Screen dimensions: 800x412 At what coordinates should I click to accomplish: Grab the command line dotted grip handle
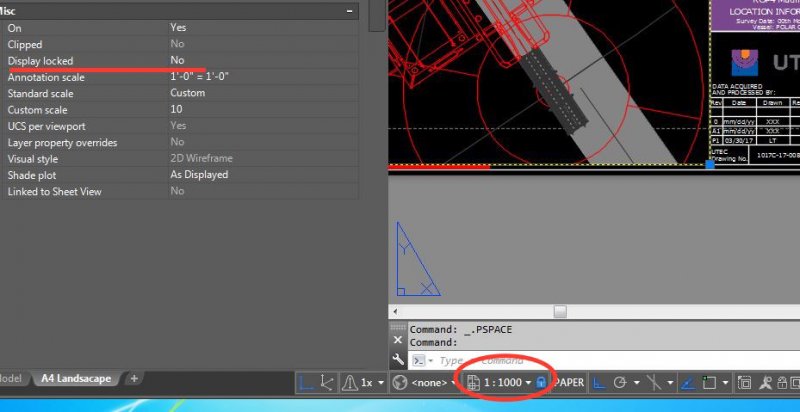[398, 327]
